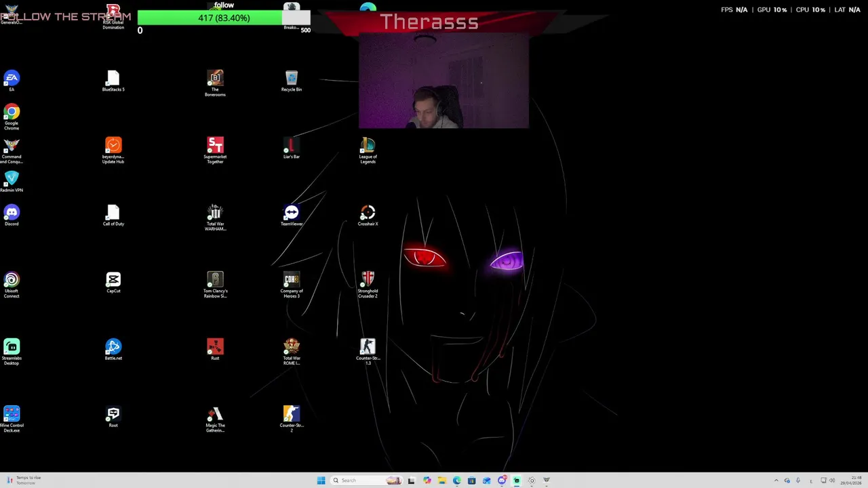The image size is (868, 488).
Task: Open the volume control in the tray
Action: coord(832,481)
